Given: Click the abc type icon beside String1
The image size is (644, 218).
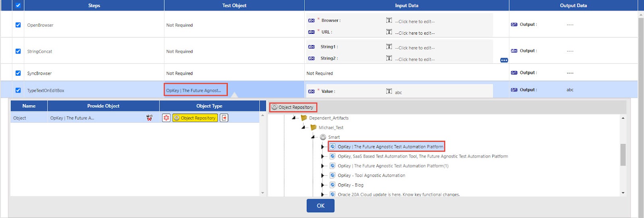Looking at the screenshot, I should pyautogui.click(x=311, y=47).
